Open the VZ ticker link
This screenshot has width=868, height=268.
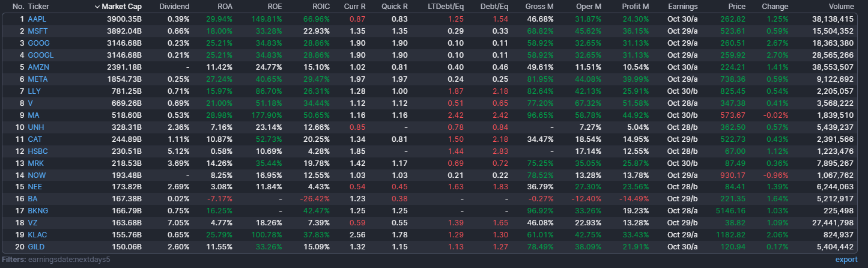pos(32,222)
